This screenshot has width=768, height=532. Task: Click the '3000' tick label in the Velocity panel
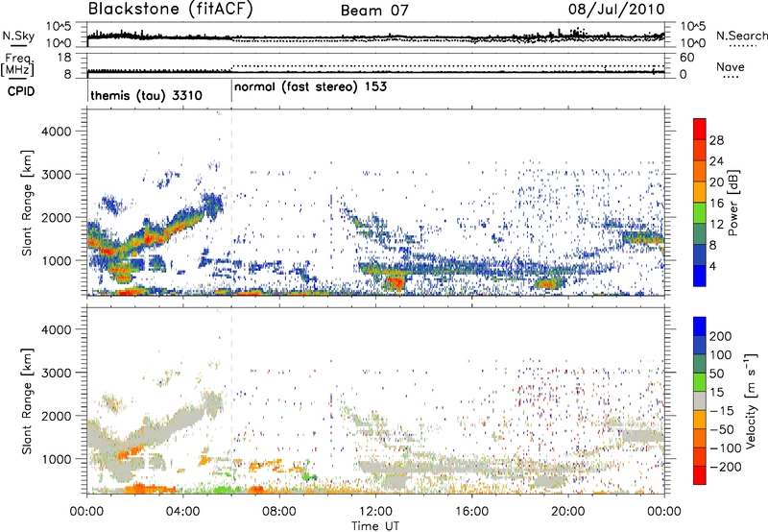(56, 373)
